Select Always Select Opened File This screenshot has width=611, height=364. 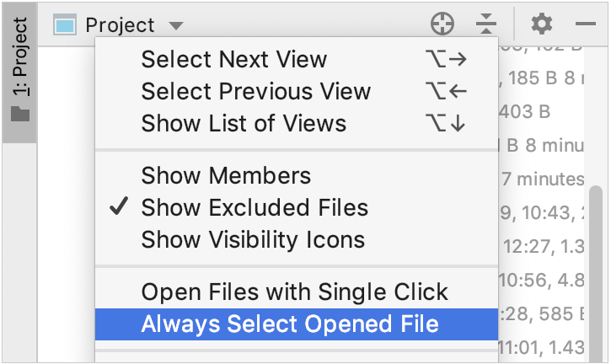click(297, 324)
